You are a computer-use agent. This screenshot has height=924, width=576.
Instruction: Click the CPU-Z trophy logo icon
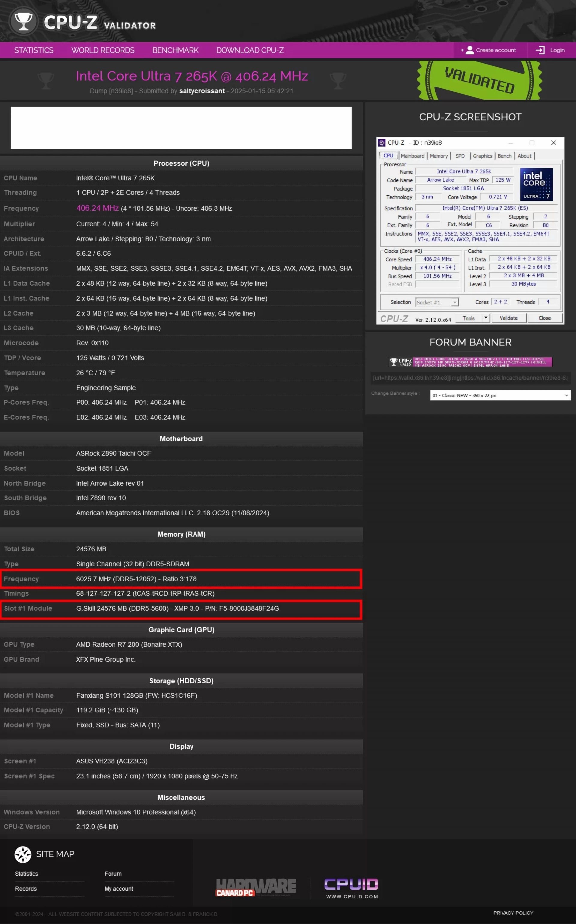point(24,21)
